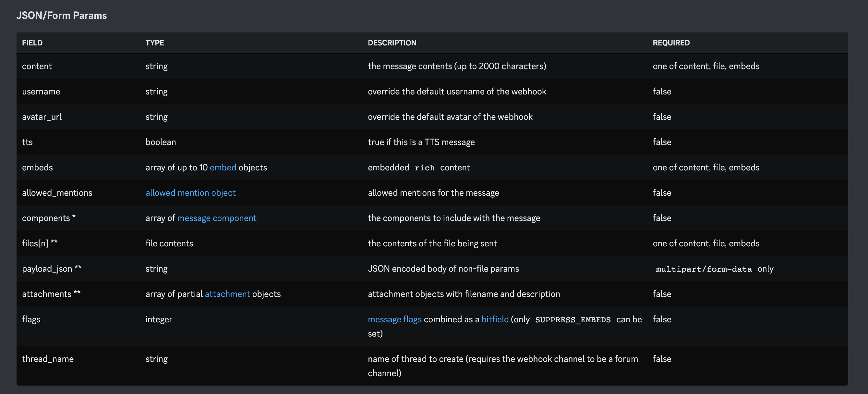Click the multipart/form-data code text
The height and width of the screenshot is (394, 868).
click(704, 269)
